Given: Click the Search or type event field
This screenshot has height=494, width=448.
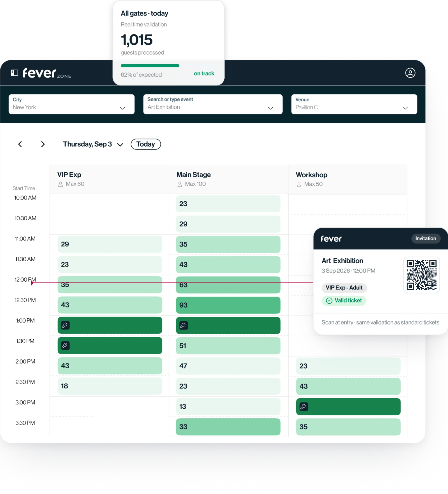Looking at the screenshot, I should click(x=213, y=104).
